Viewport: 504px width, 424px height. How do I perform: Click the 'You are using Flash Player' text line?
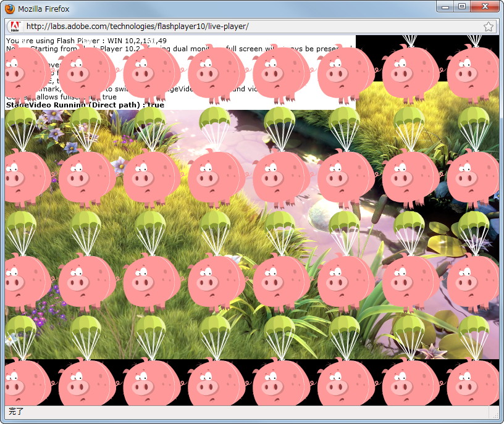(x=86, y=41)
